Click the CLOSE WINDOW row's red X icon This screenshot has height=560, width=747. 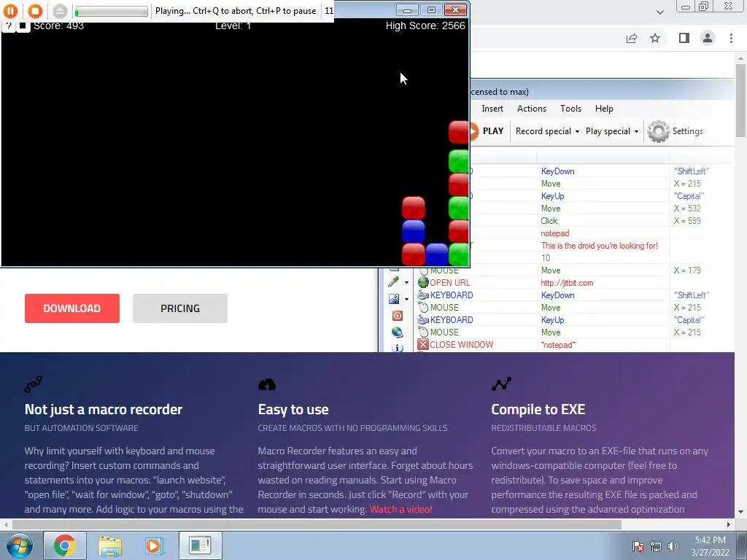tap(422, 344)
